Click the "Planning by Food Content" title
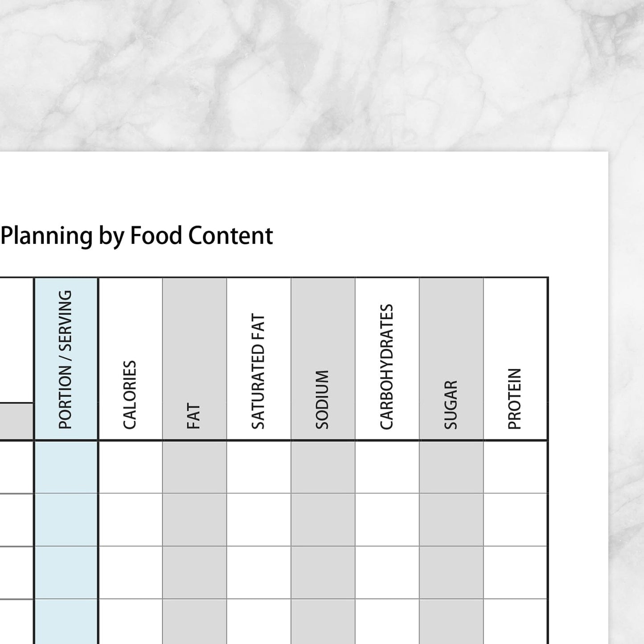 point(136,236)
